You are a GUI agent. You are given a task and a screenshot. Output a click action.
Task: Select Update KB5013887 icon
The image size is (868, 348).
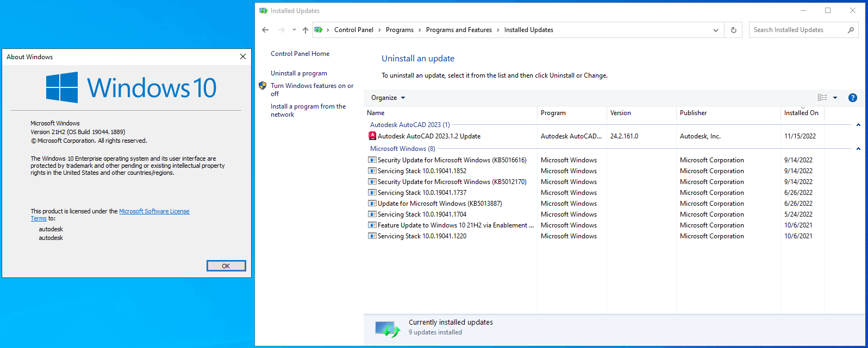pos(372,204)
